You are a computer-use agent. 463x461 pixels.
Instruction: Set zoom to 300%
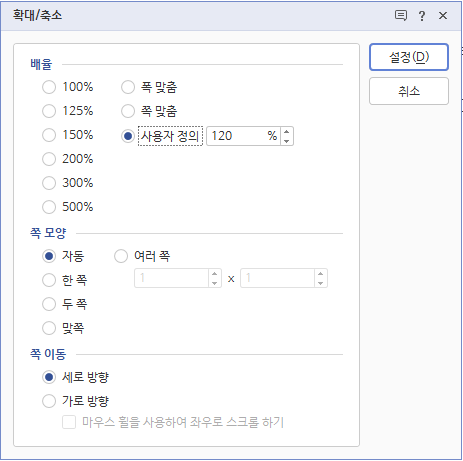[x=49, y=183]
